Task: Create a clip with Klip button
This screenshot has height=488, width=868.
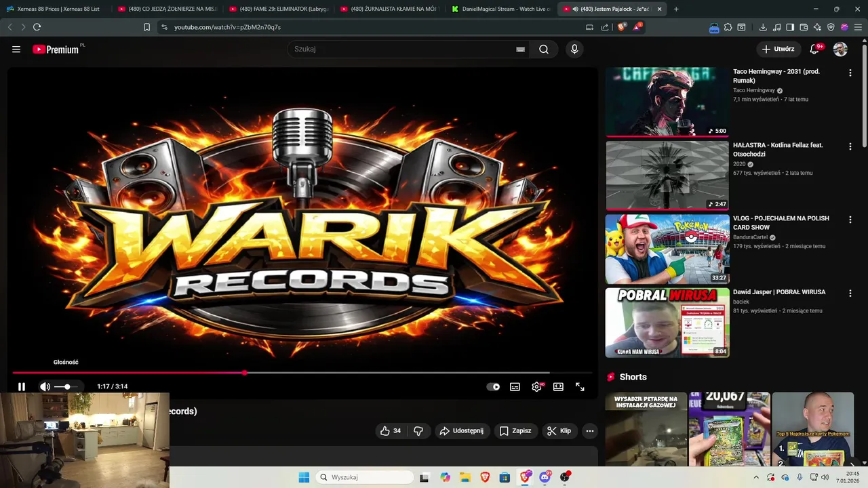Action: click(559, 430)
